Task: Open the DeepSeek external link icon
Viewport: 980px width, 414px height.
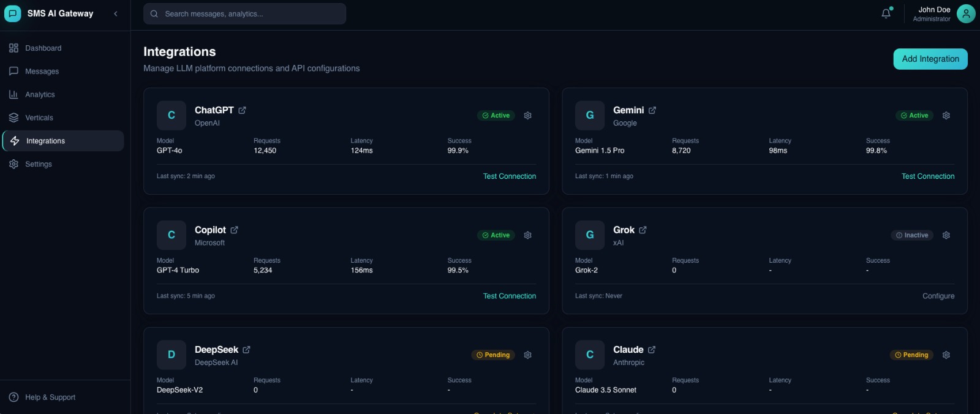Action: click(247, 350)
